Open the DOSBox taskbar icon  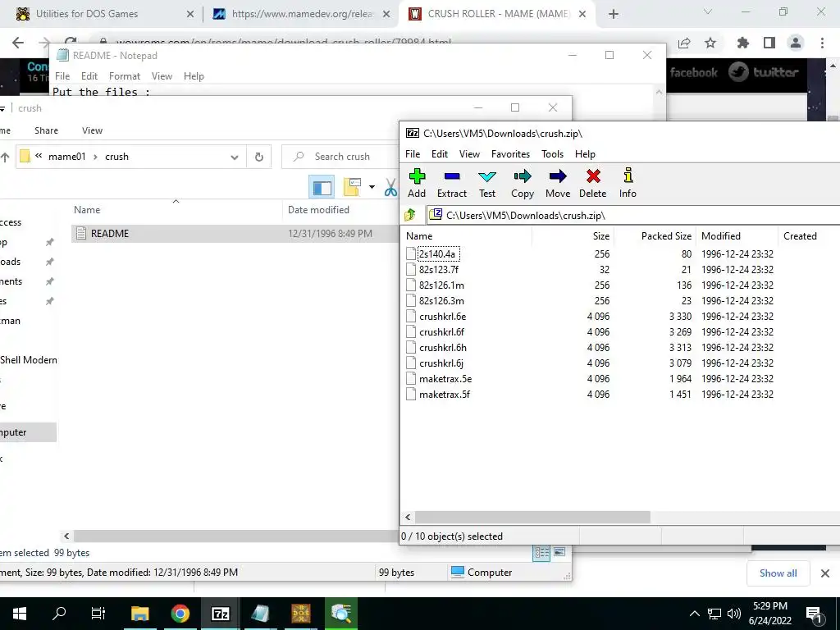[300, 614]
